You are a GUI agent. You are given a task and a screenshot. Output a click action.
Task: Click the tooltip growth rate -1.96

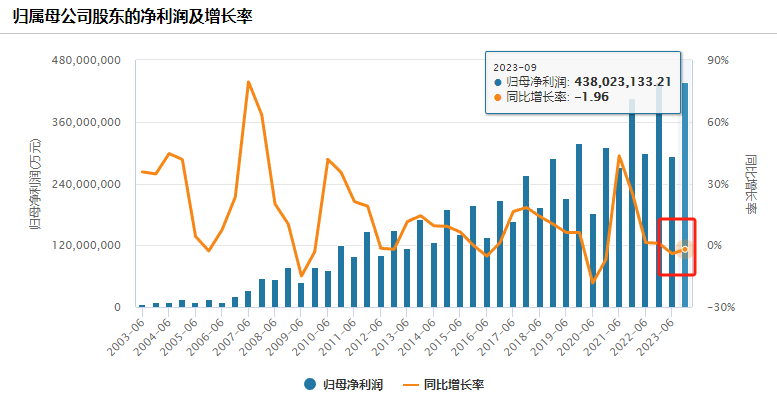click(x=592, y=97)
